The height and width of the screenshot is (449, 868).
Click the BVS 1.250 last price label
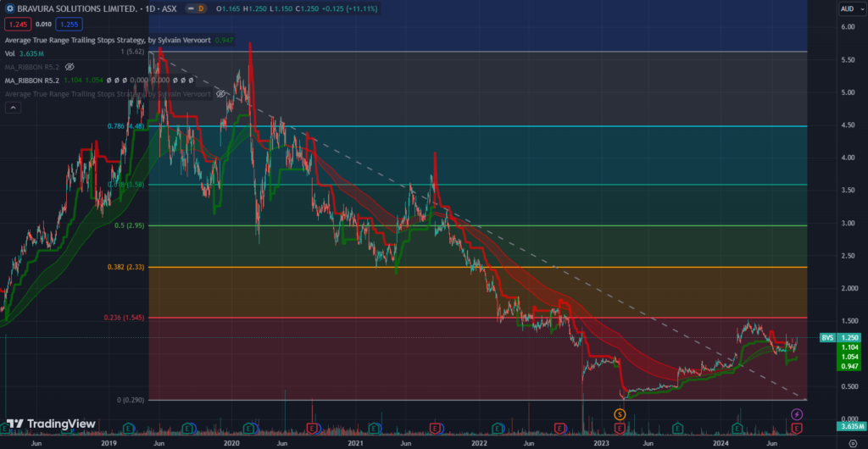(x=840, y=337)
